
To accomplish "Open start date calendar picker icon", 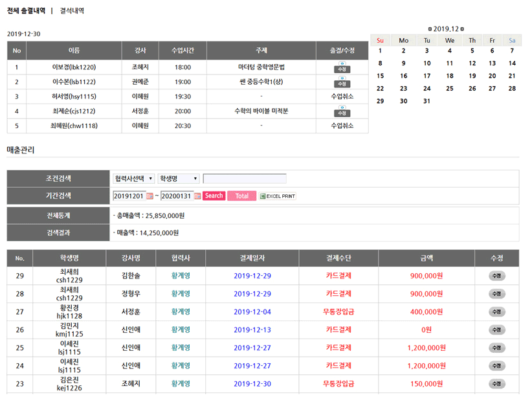I will pyautogui.click(x=150, y=196).
